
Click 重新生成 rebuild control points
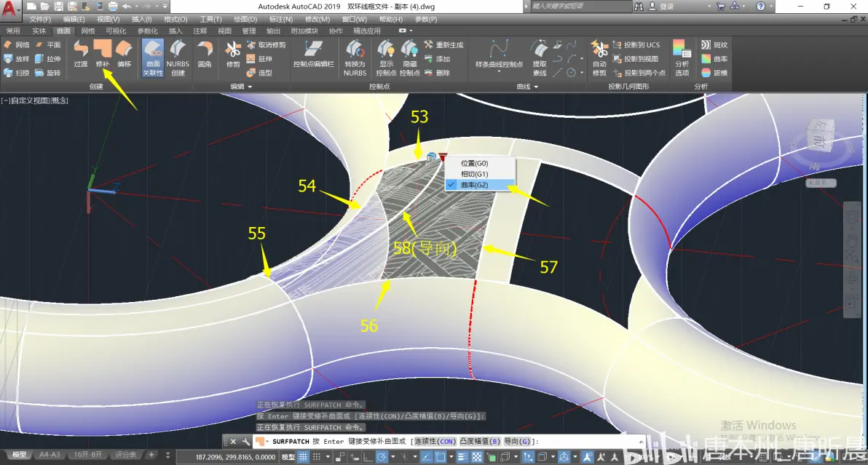(x=444, y=45)
